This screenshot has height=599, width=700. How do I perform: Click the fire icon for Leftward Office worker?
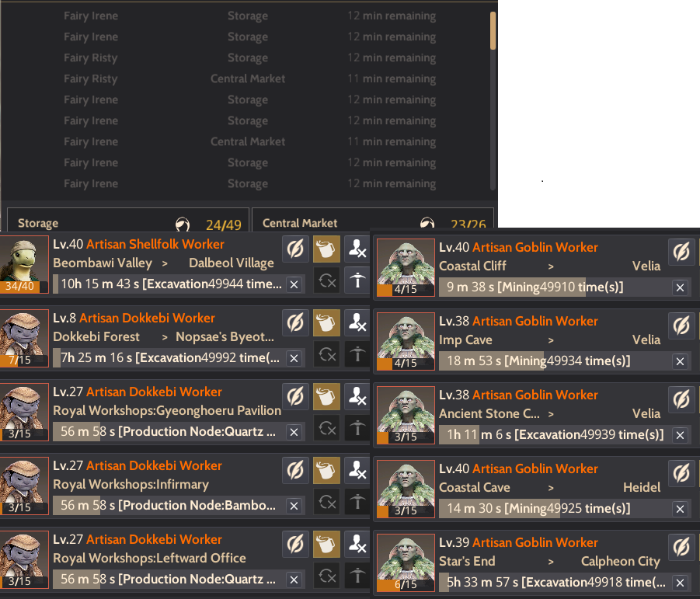(x=357, y=544)
